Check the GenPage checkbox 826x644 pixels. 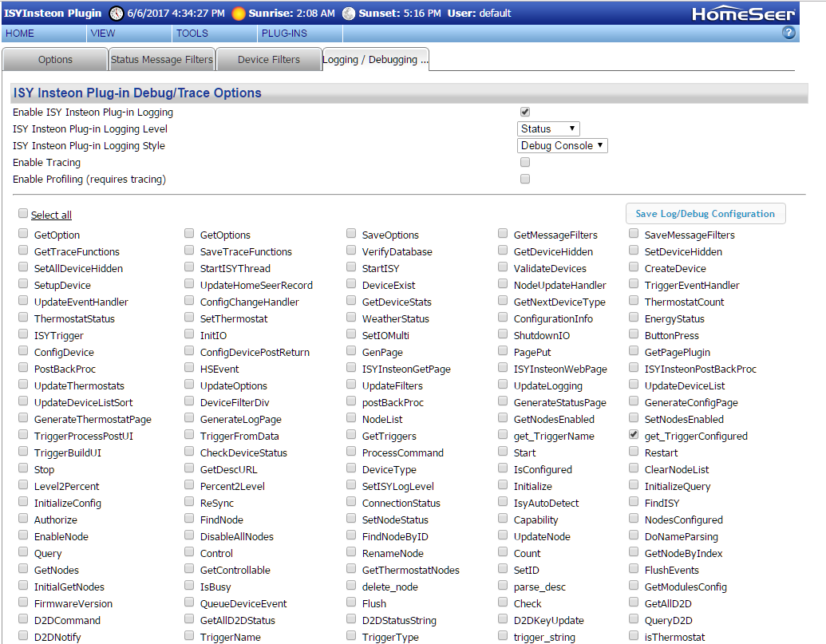(x=351, y=350)
